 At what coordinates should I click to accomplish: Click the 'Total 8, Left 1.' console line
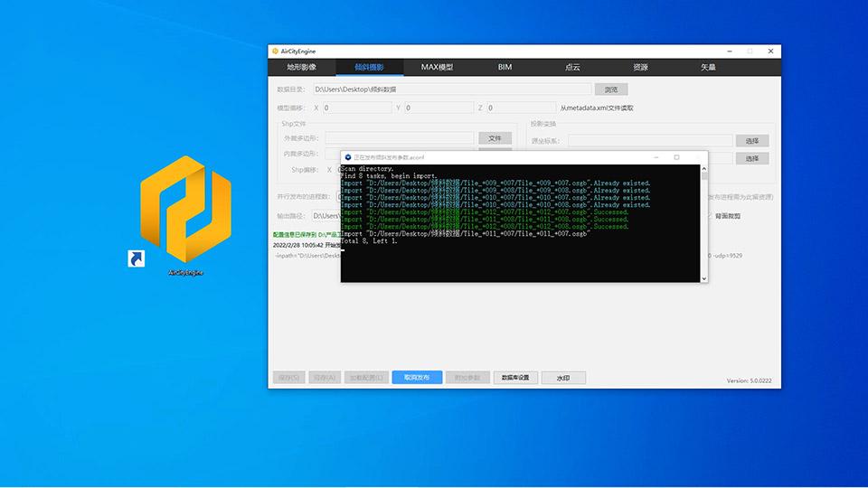pyautogui.click(x=369, y=241)
